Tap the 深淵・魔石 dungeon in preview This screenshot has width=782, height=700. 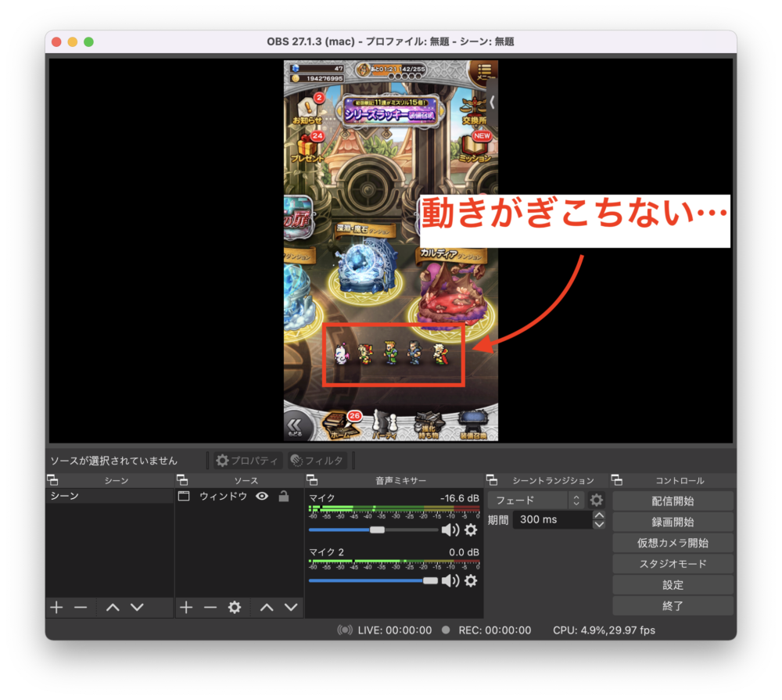coord(366,262)
